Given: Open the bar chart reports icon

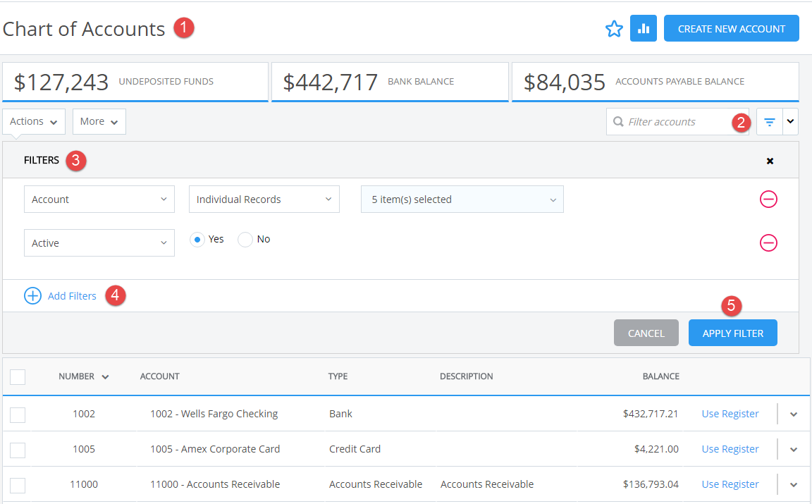Looking at the screenshot, I should (x=643, y=28).
